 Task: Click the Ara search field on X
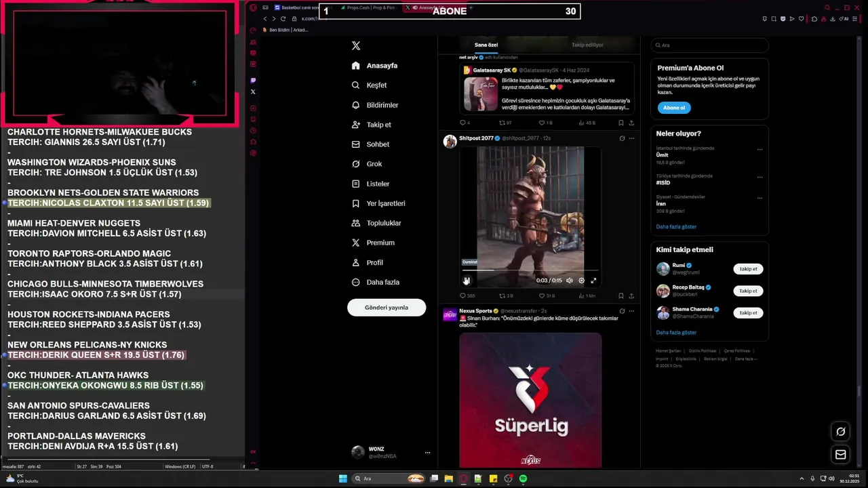709,45
